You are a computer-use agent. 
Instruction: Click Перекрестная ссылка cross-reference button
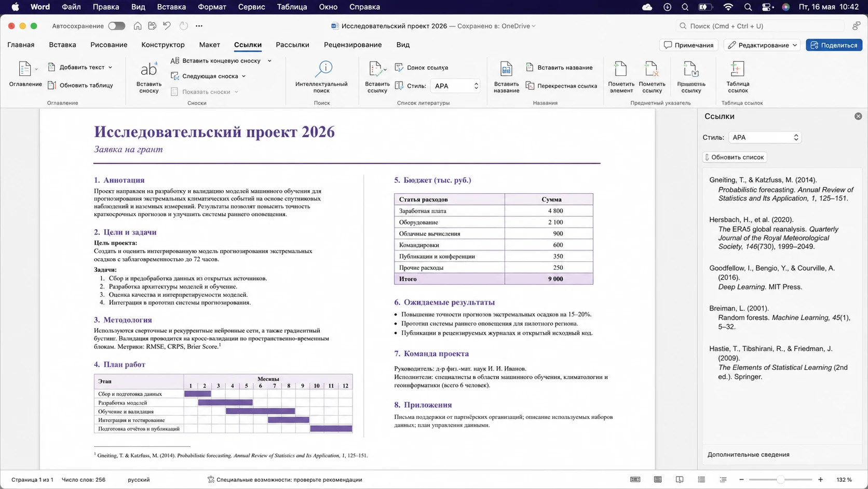[561, 86]
